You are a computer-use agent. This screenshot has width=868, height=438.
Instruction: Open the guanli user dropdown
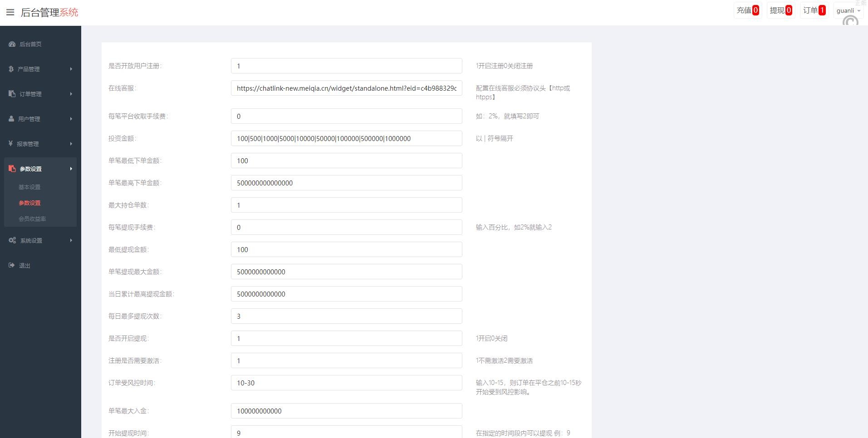[848, 10]
